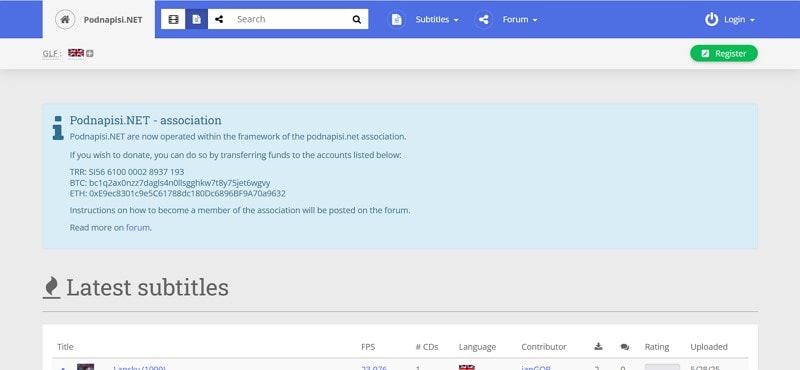Click the ETH wallet address line
Screen dimensions: 800x370
[178, 194]
